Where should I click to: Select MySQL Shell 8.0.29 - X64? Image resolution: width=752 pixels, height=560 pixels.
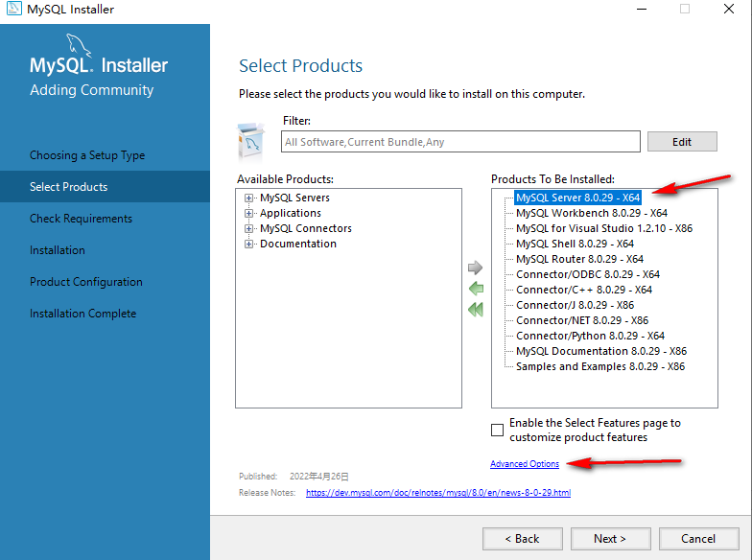coord(576,244)
